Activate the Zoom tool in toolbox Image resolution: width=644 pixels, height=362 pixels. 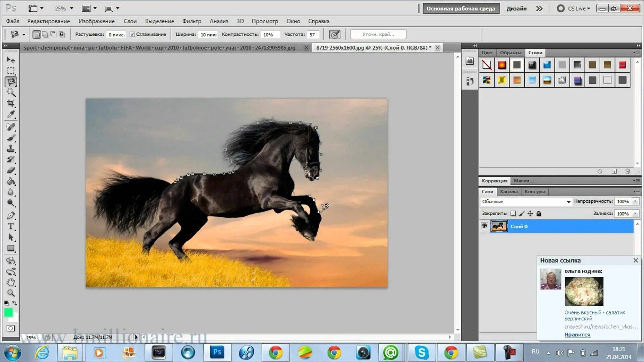(x=11, y=293)
